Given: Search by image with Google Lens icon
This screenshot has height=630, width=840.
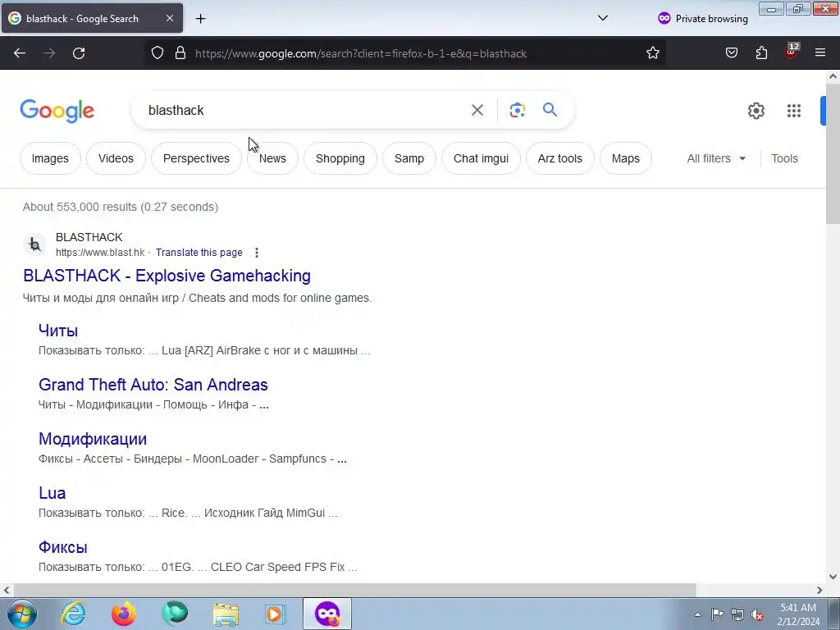Looking at the screenshot, I should [x=517, y=111].
